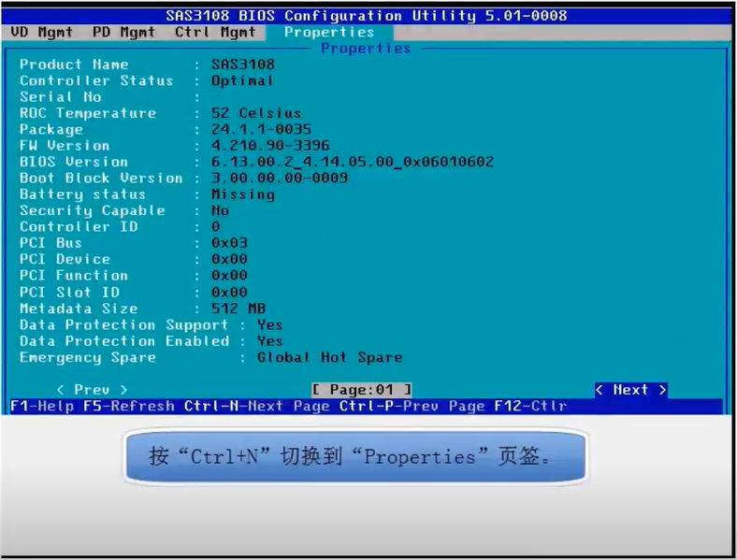This screenshot has height=560, width=737.
Task: Click the Battery status label
Action: (82, 194)
